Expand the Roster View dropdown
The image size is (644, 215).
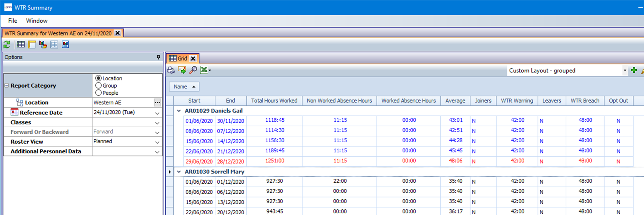(x=157, y=142)
